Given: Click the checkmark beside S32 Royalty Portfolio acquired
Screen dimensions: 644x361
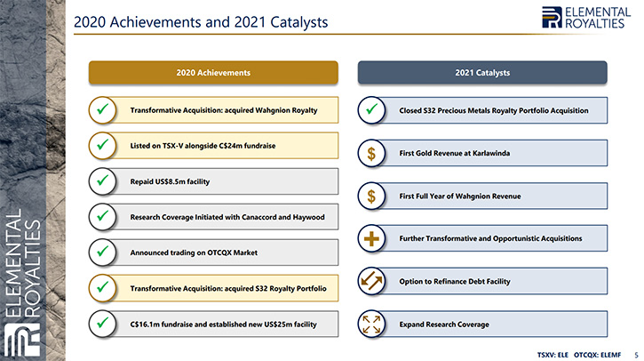Looking at the screenshot, I should click(x=103, y=288).
